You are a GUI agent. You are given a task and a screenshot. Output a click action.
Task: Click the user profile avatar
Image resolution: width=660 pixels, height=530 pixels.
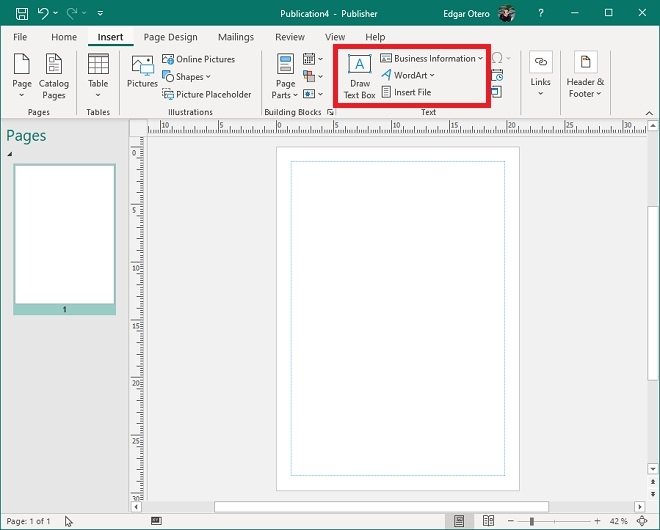tap(506, 13)
